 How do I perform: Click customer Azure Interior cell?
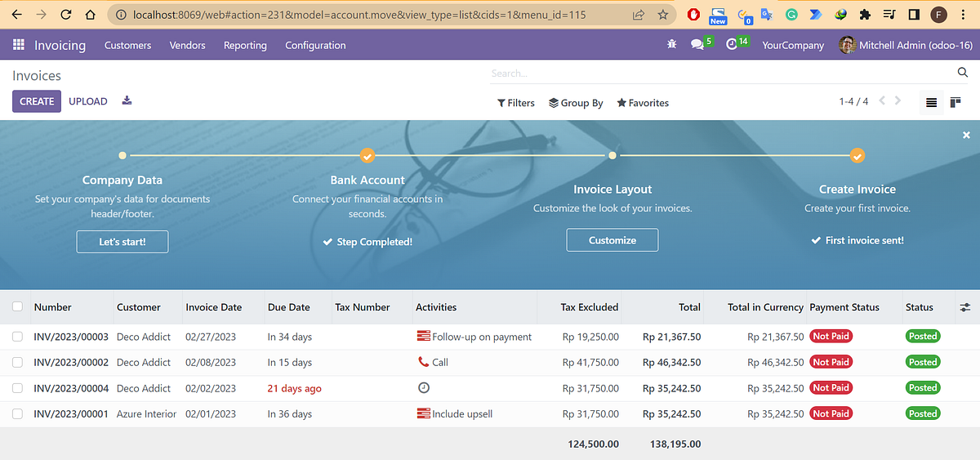click(146, 413)
